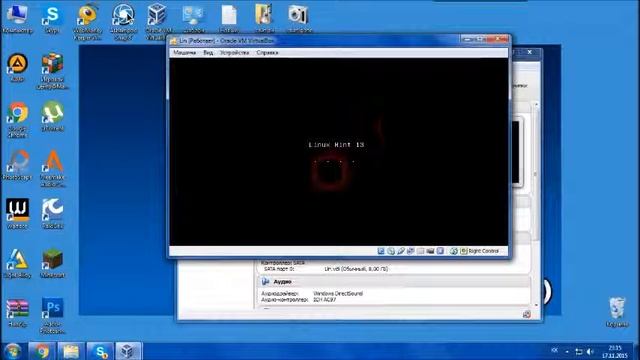Open the music folder desktop icon
The width and height of the screenshot is (640, 360).
click(x=264, y=18)
